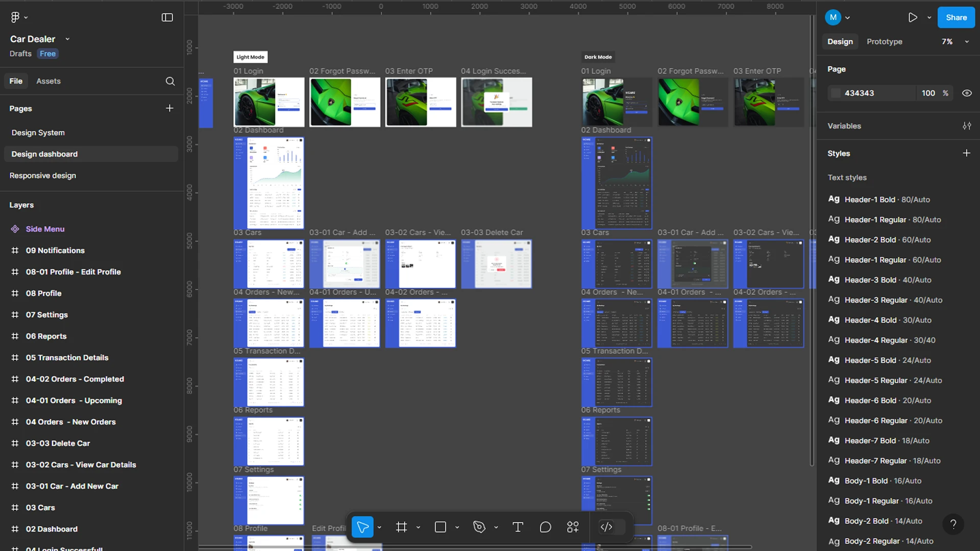Select the Text tool
The height and width of the screenshot is (551, 980).
518,527
